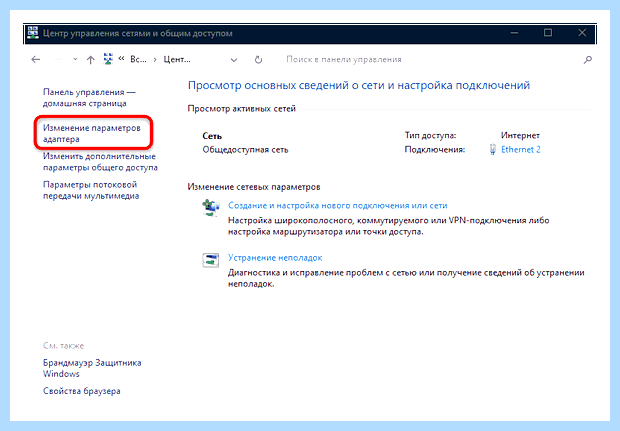Click the troubleshooting icon
The image size is (620, 431).
211,260
